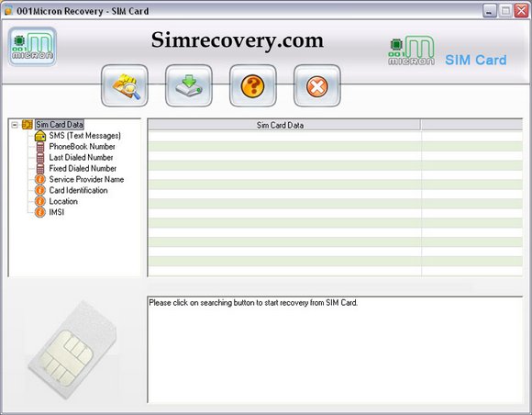This screenshot has height=415, width=532.
Task: Click the 001 Micron logo at top left
Action: [32, 47]
